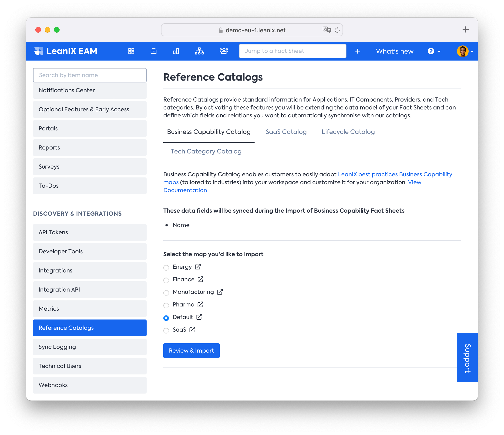Viewport: 504px width, 435px height.
Task: Switch to Business Capability Catalog tab
Action: [209, 132]
